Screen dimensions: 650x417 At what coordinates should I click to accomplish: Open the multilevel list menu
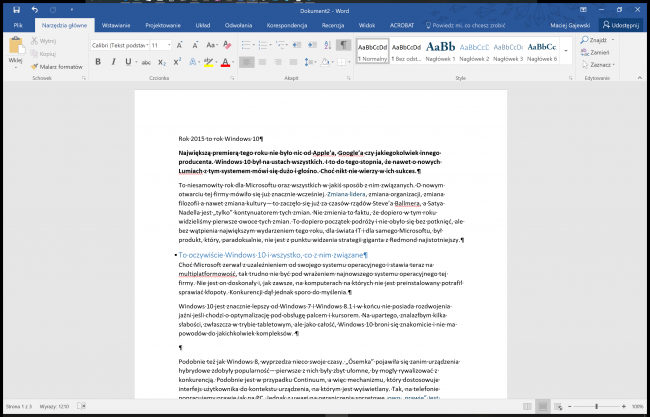[282, 45]
